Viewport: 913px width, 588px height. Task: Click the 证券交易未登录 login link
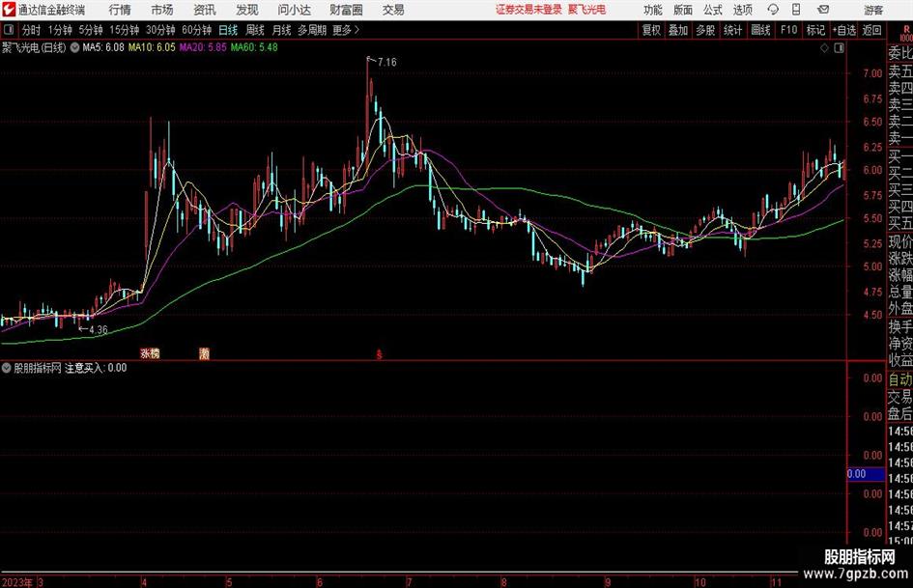pos(528,10)
